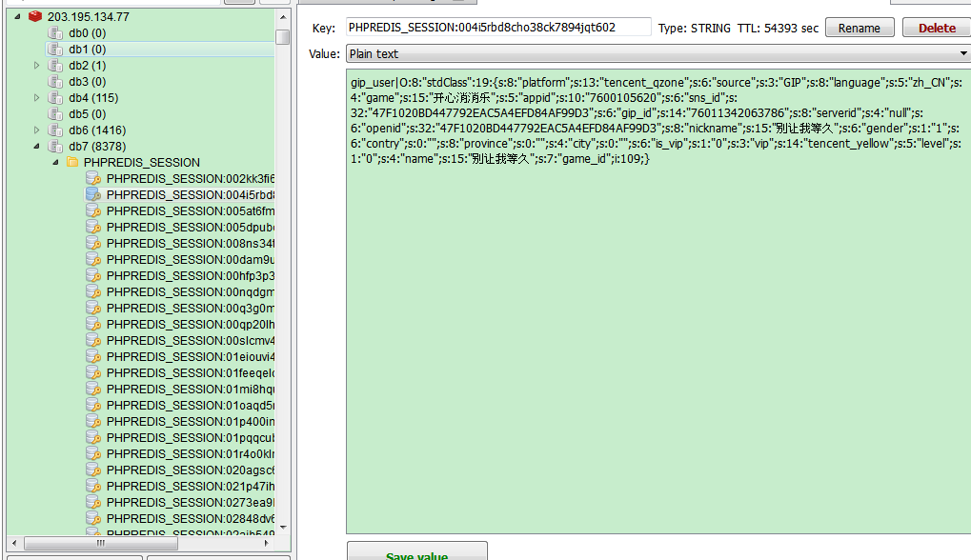This screenshot has width=971, height=560.
Task: Click inside the session value text area
Action: [x=658, y=301]
